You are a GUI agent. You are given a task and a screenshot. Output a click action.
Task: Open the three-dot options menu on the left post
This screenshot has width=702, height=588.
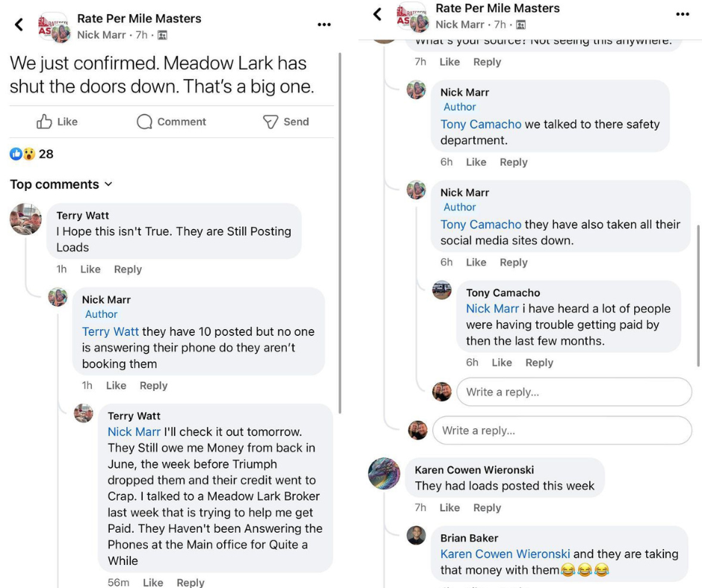(323, 25)
